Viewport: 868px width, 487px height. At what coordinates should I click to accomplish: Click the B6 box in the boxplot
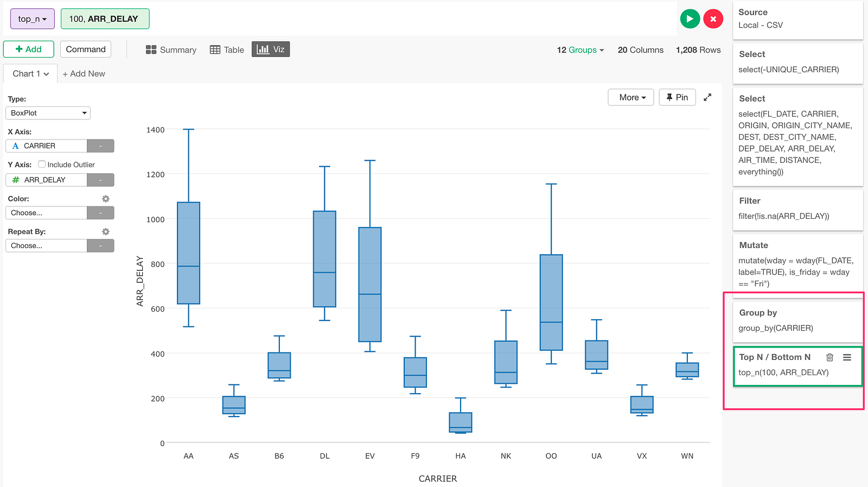click(279, 365)
